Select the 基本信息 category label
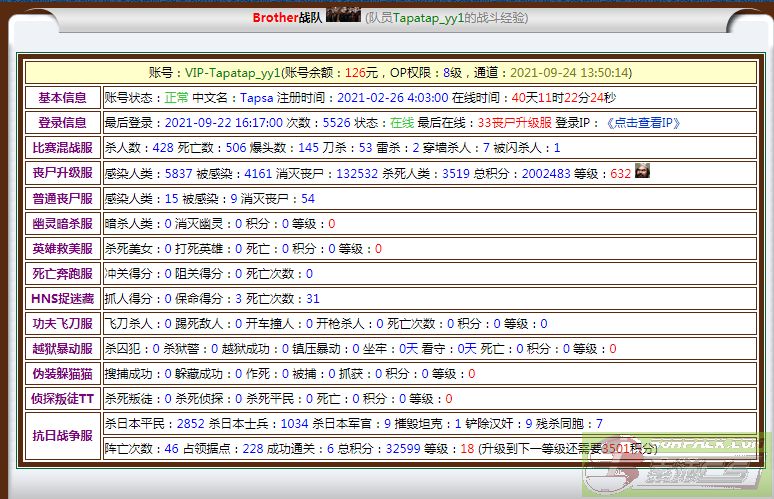The width and height of the screenshot is (774, 499). coord(62,98)
